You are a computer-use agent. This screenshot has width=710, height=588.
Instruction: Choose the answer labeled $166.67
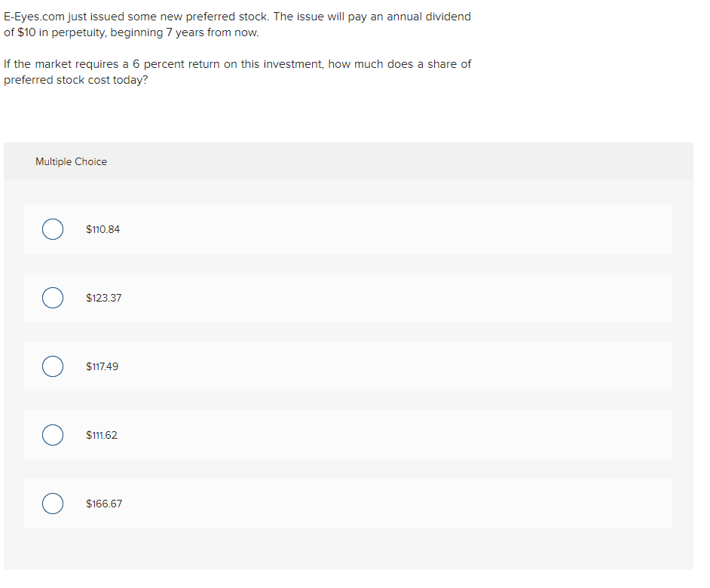point(104,504)
